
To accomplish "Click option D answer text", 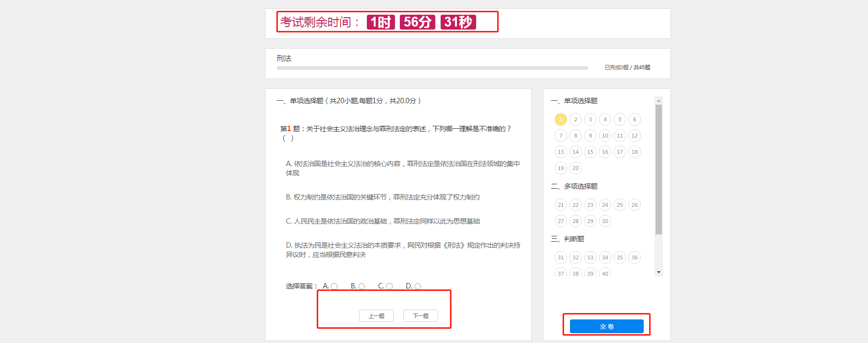I will coord(403,250).
